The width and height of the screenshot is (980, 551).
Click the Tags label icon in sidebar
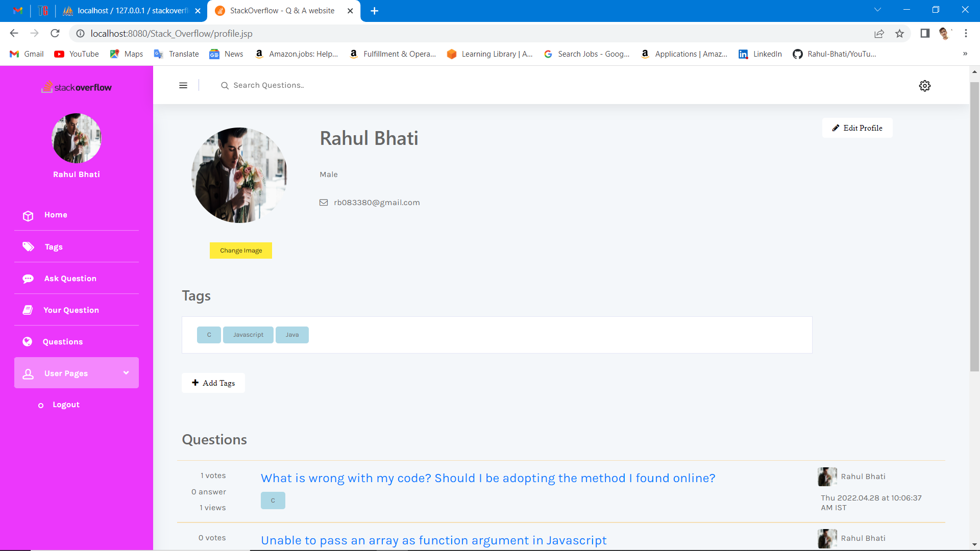point(28,247)
